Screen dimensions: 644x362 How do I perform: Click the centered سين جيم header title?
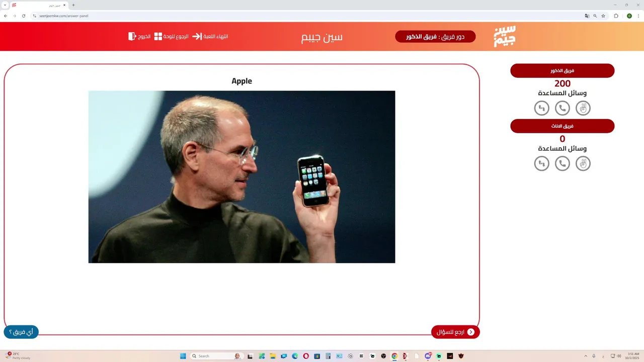[x=322, y=37]
